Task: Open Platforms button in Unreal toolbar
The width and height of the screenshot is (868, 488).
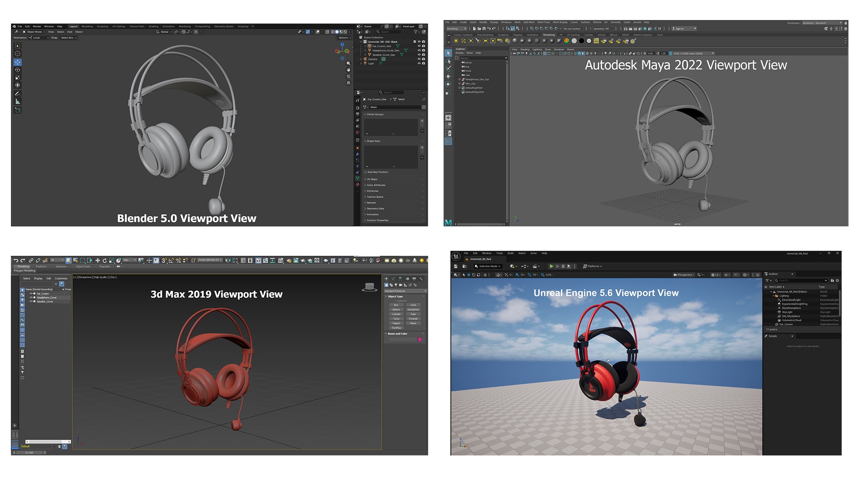Action: tap(593, 267)
